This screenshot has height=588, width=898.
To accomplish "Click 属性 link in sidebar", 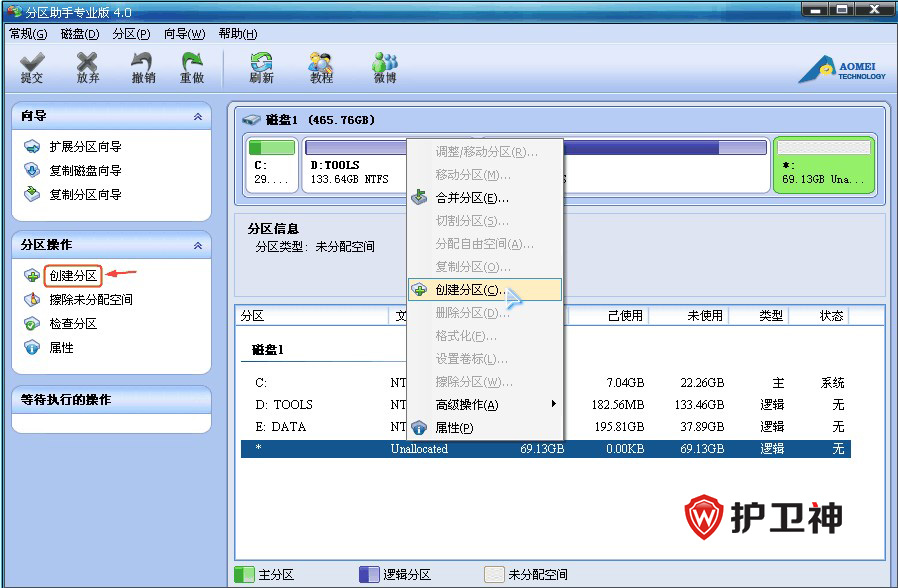I will (x=61, y=348).
